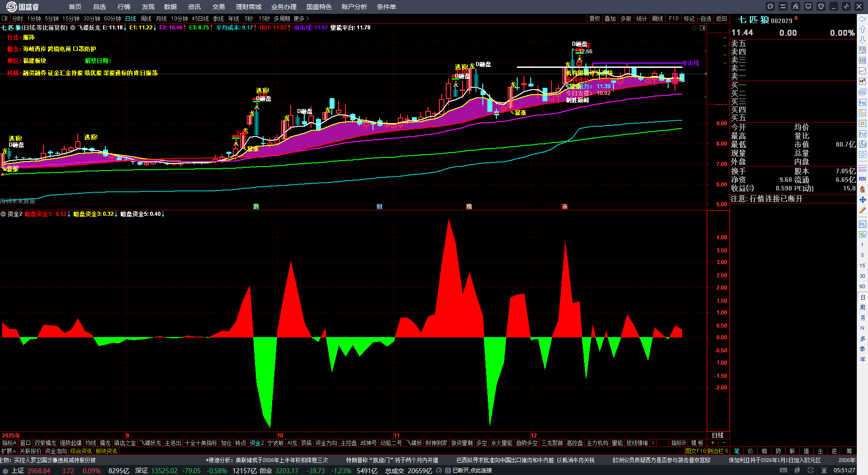This screenshot has width=868, height=475.
Task: Open the checked quote list sidebar icon
Action: click(x=863, y=50)
